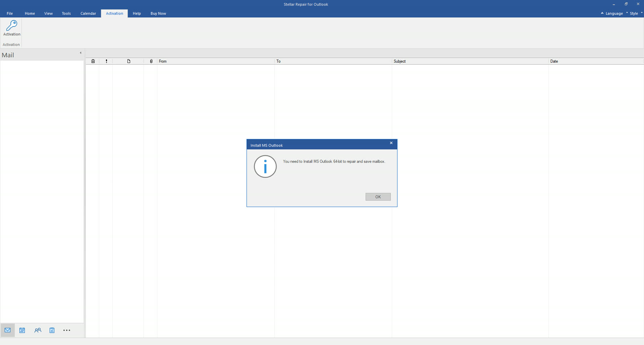The image size is (644, 345).
Task: Close the Install MS Outlook dialog
Action: click(391, 143)
